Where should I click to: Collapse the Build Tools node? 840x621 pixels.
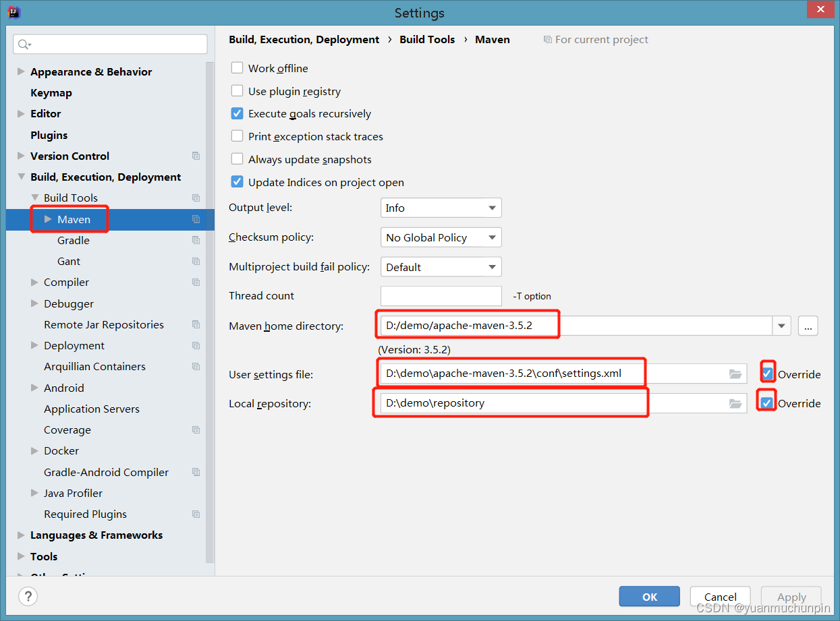34,198
